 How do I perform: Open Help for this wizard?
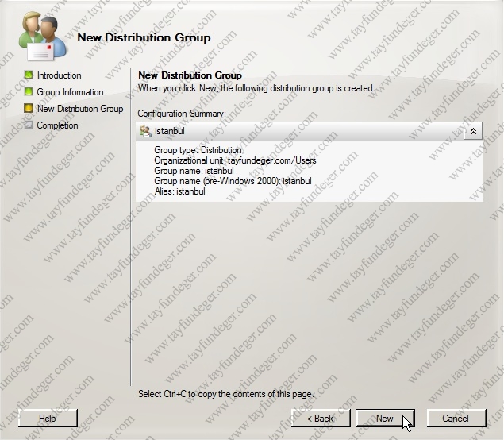pos(48,418)
